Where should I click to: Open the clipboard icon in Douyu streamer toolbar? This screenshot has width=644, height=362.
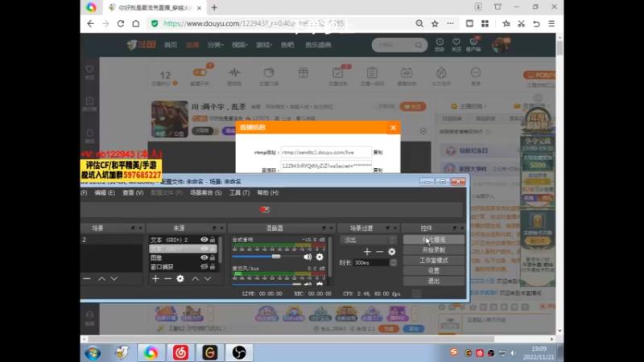372,73
